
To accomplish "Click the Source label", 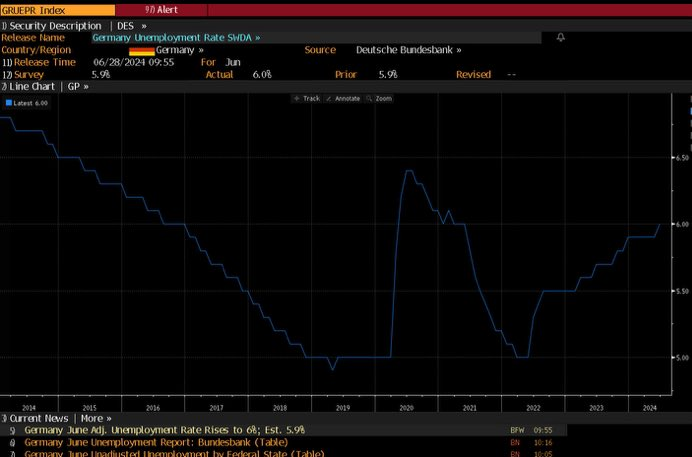I will coord(320,50).
